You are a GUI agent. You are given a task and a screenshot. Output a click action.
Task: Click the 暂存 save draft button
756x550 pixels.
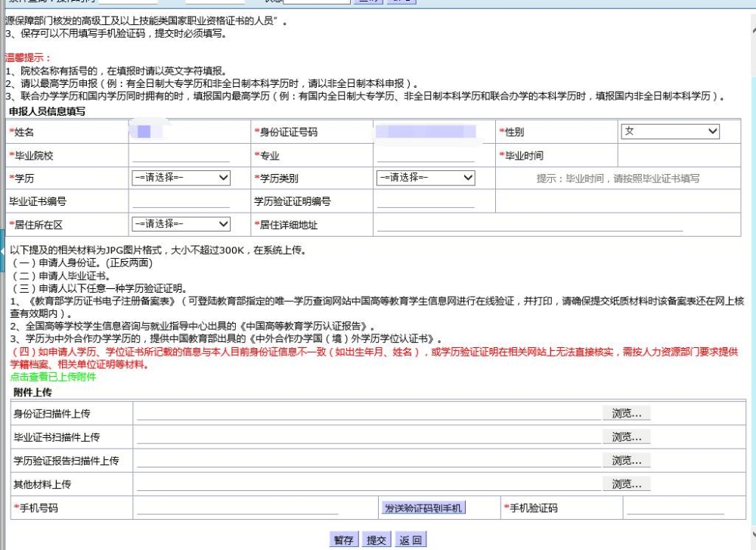pyautogui.click(x=344, y=540)
